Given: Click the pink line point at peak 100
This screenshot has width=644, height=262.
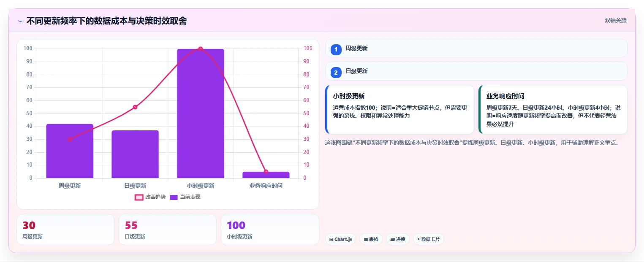Looking at the screenshot, I should 201,49.
